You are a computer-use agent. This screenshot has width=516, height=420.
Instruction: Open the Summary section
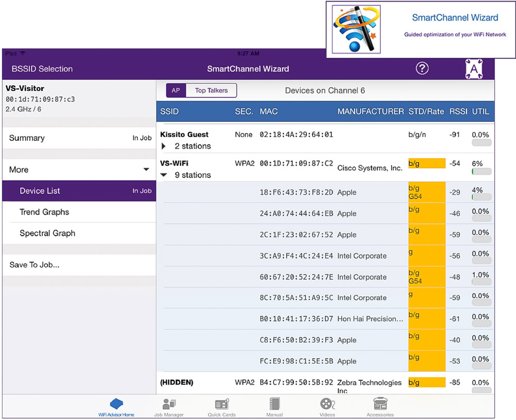pyautogui.click(x=79, y=138)
